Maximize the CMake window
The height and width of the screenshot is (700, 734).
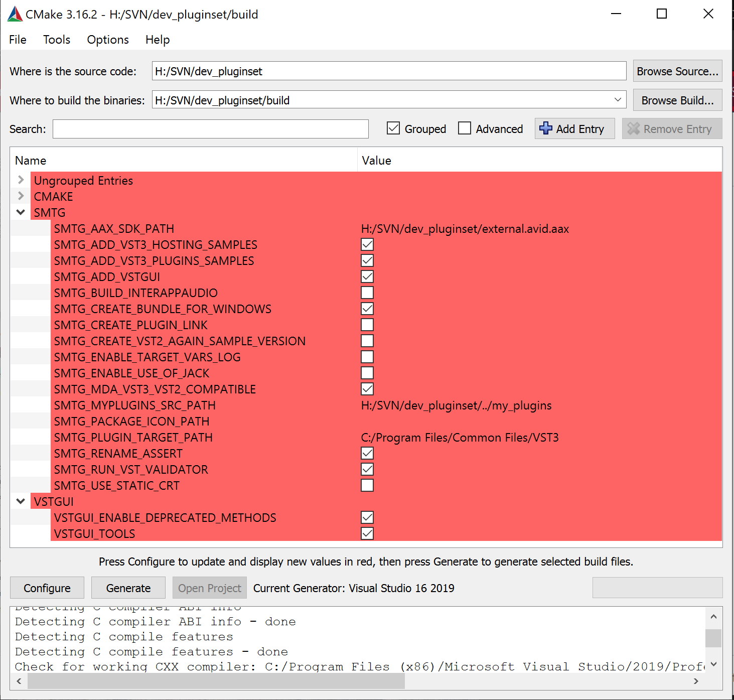(662, 14)
